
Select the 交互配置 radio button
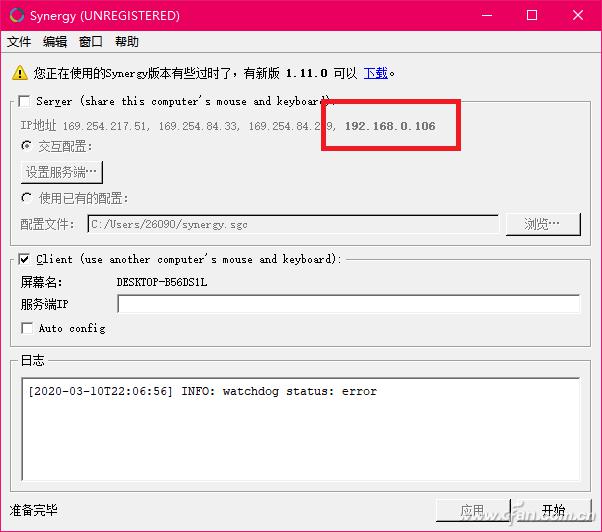click(x=26, y=146)
